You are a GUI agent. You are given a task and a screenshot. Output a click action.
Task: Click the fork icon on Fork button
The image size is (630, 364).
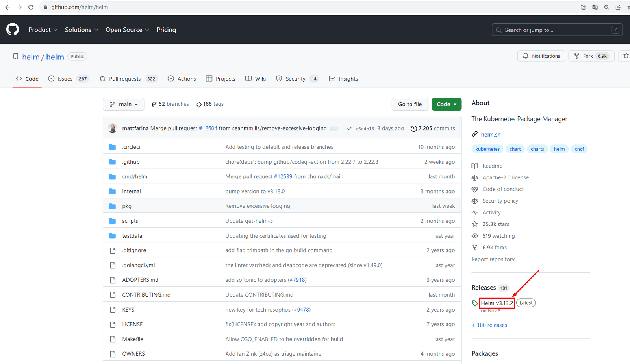pyautogui.click(x=576, y=56)
